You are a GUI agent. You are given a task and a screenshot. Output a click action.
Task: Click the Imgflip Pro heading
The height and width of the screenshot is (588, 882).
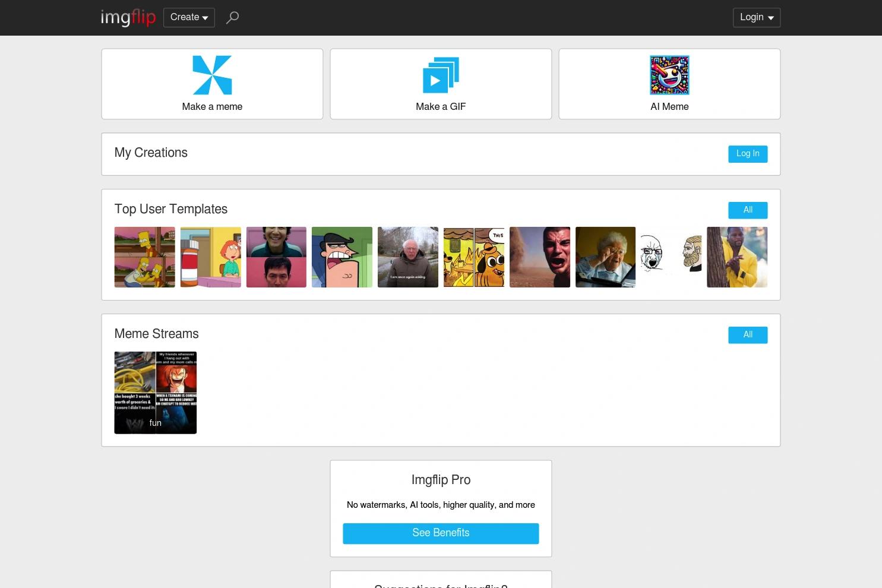(x=441, y=480)
